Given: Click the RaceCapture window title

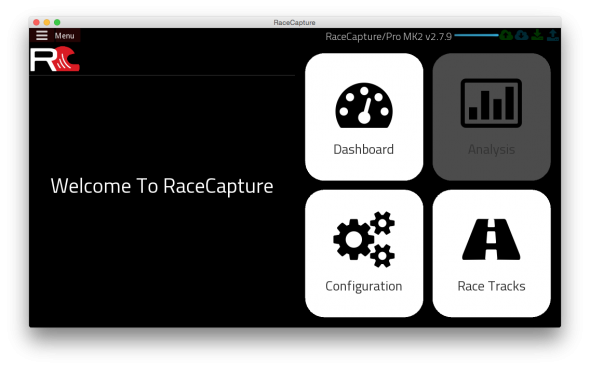Looking at the screenshot, I should (294, 23).
